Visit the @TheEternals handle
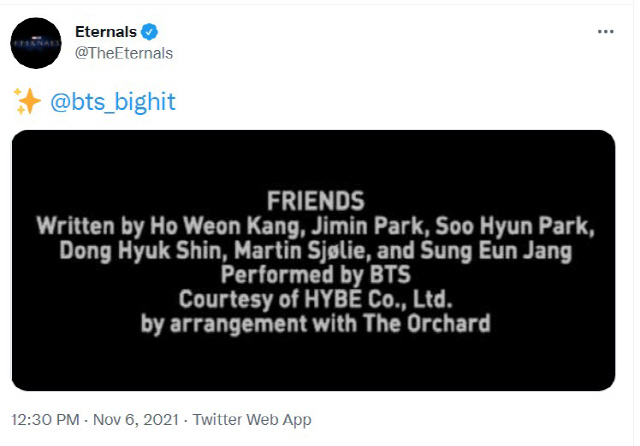 124,53
